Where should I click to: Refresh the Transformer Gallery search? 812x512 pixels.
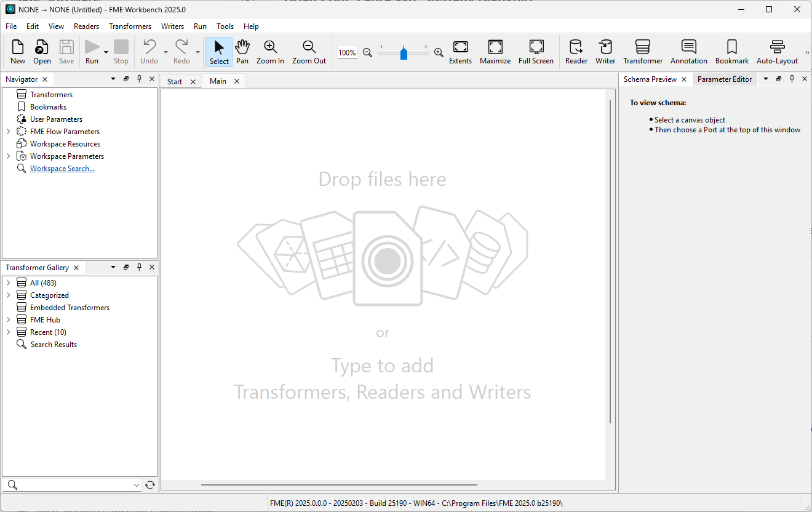tap(150, 485)
